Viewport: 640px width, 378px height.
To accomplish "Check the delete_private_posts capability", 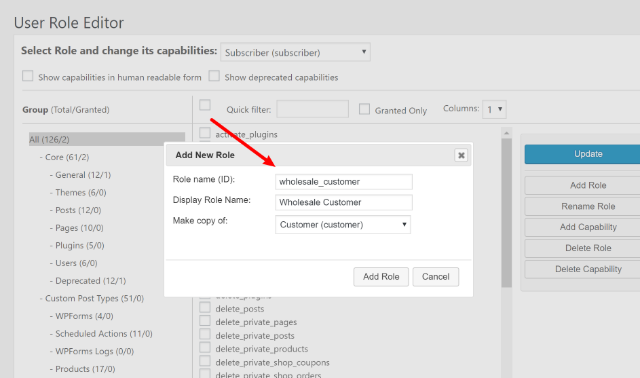I will tap(205, 334).
